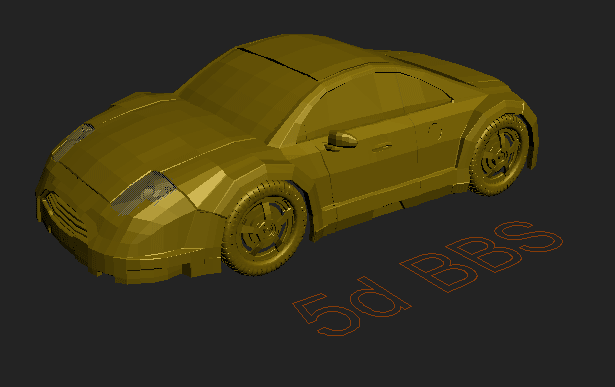Image resolution: width=615 pixels, height=387 pixels.
Task: Pick the door handle on the car
Action: 382,147
